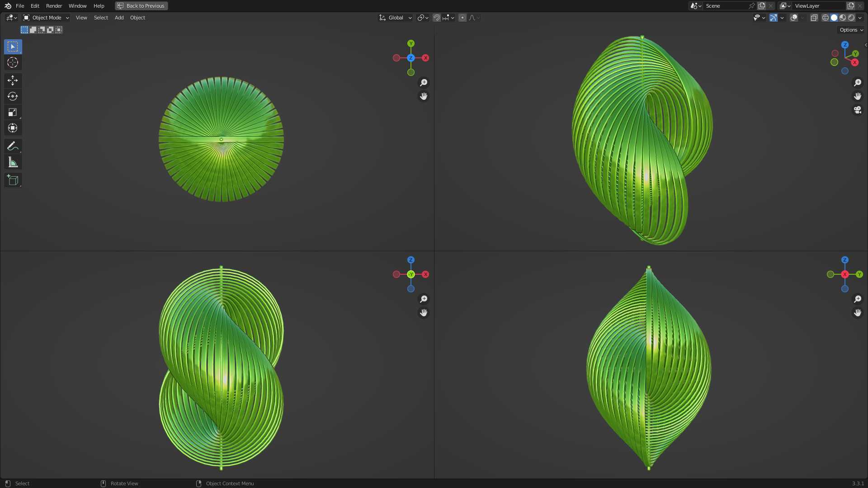Expand the shading options dropdown

[860, 18]
